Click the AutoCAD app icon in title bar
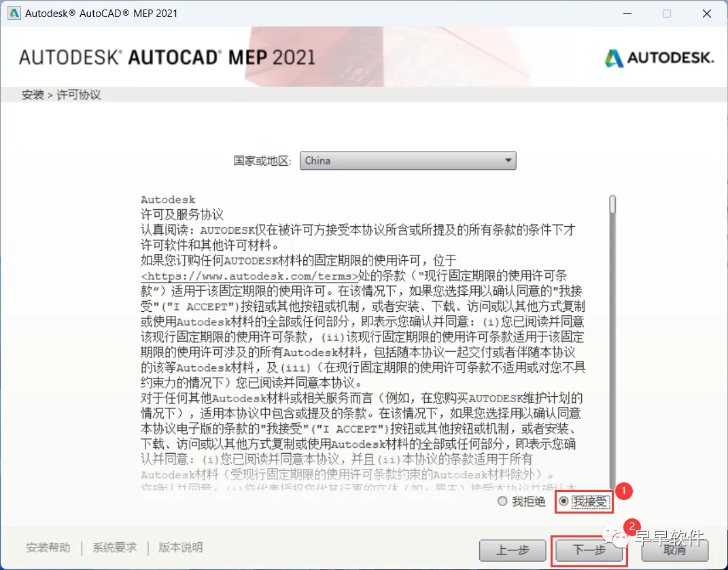The image size is (728, 570). 14,14
